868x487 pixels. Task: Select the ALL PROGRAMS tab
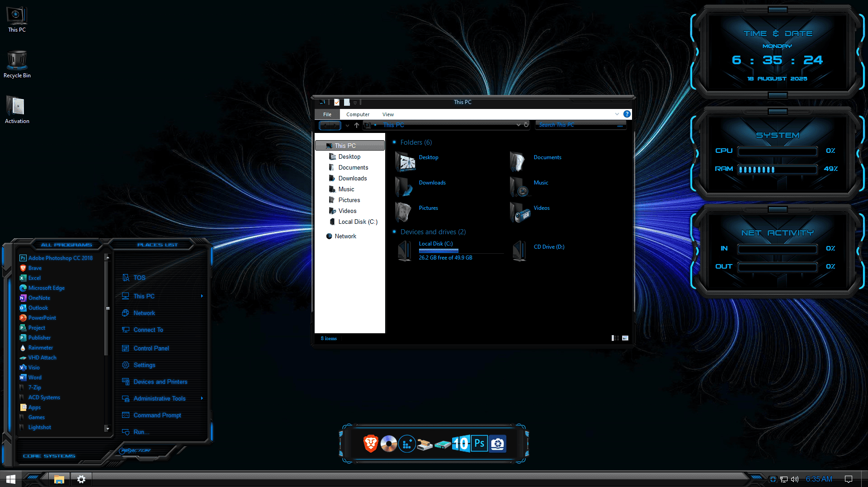(66, 245)
